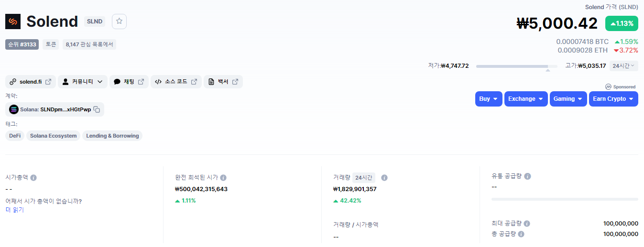Add Solend to watchlist with star icon
644x247 pixels.
(119, 21)
